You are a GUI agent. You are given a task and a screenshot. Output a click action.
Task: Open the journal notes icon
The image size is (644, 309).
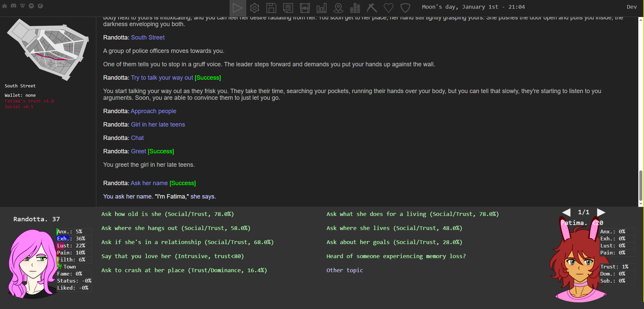tap(288, 8)
